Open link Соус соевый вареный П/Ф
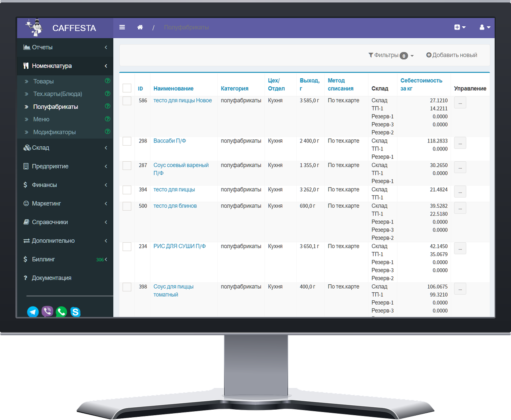 point(181,169)
